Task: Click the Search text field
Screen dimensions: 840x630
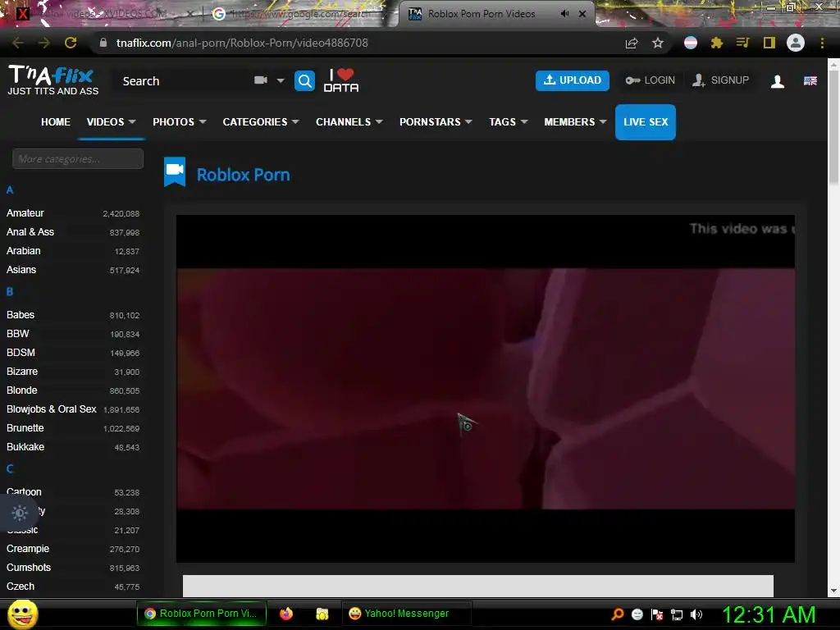Action: click(182, 81)
